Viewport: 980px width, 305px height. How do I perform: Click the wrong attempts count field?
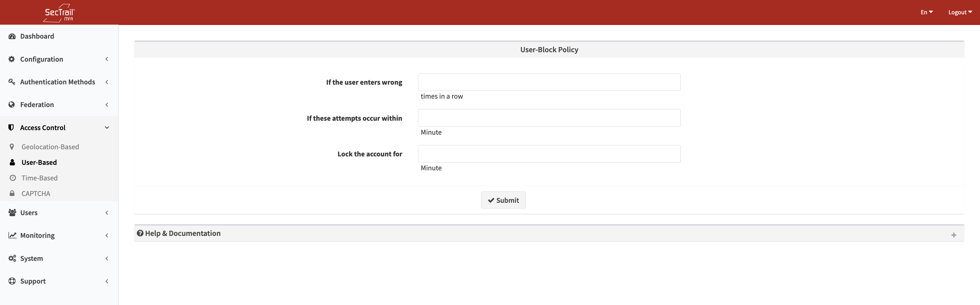[x=549, y=82]
